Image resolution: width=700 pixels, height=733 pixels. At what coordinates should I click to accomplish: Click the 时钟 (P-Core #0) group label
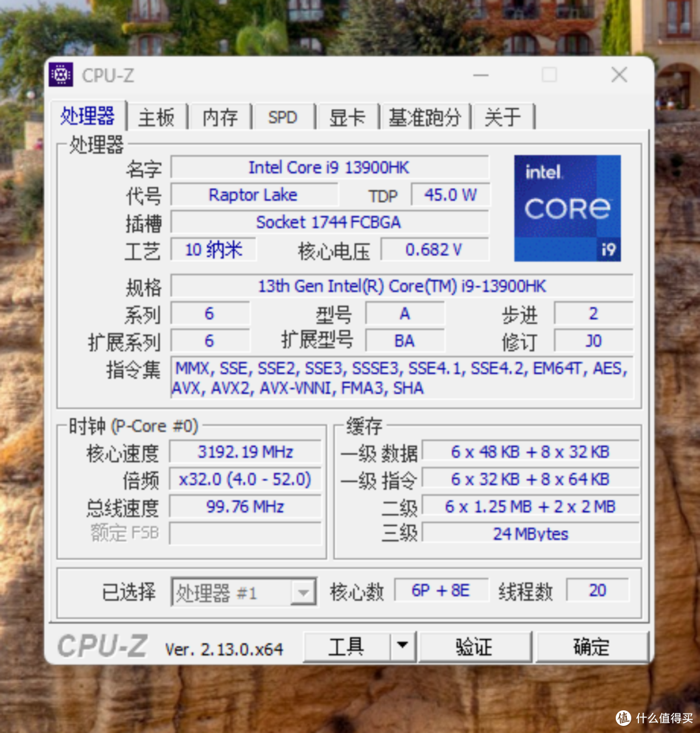point(134,426)
